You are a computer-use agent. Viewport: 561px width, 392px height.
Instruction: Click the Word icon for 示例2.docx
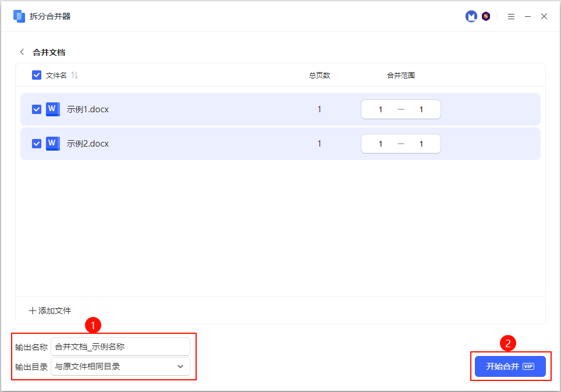[x=53, y=144]
